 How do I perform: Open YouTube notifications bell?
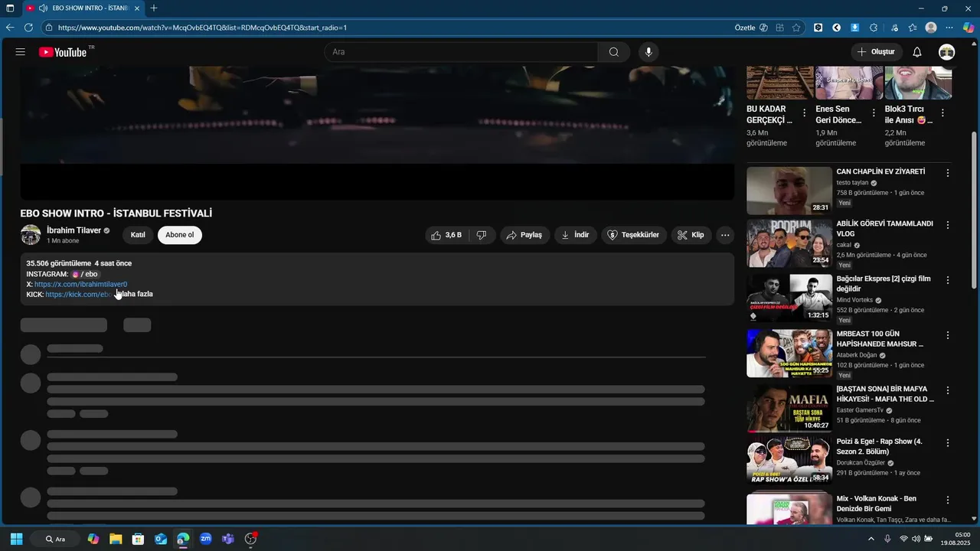917,52
